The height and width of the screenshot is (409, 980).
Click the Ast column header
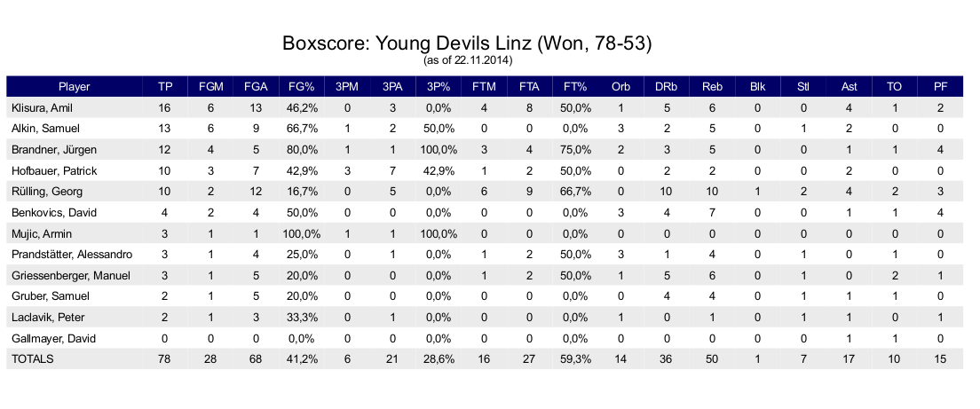tap(849, 87)
